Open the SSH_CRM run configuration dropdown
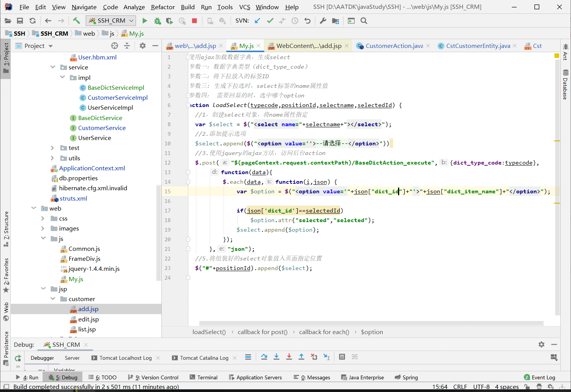 point(111,21)
